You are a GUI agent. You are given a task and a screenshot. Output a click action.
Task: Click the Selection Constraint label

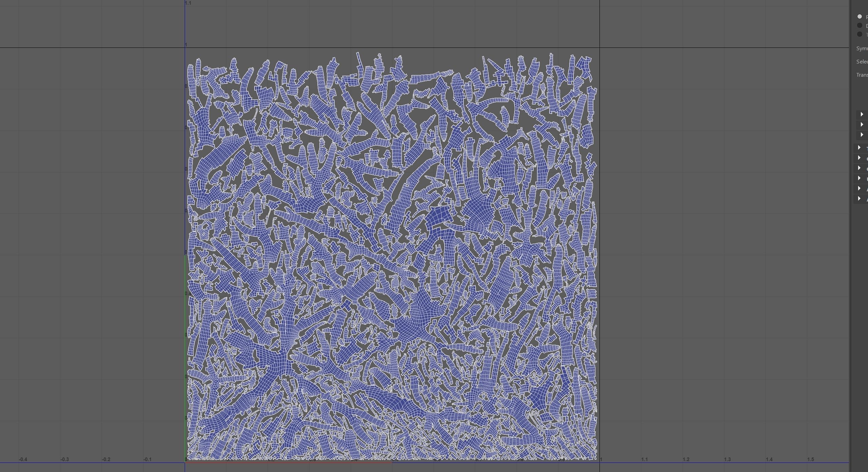point(862,62)
